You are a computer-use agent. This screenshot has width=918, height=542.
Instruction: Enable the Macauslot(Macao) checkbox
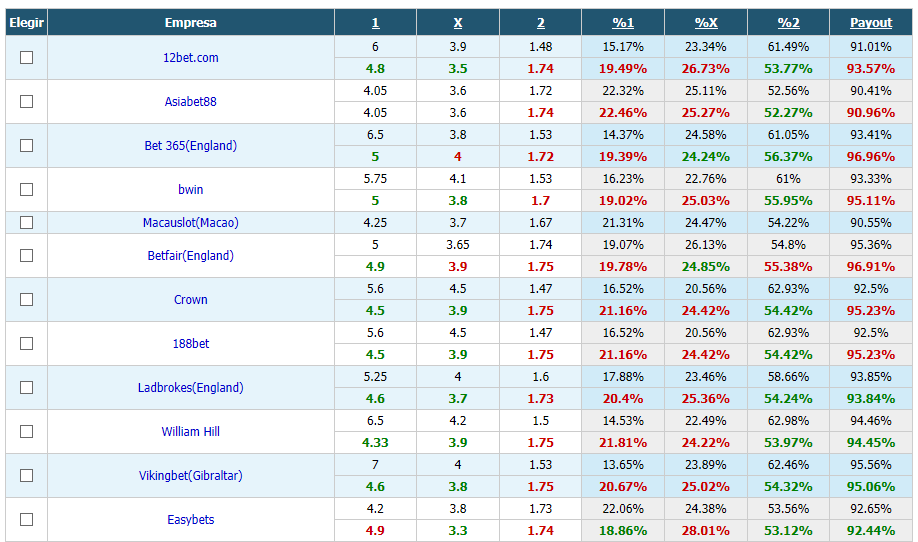pyautogui.click(x=26, y=222)
